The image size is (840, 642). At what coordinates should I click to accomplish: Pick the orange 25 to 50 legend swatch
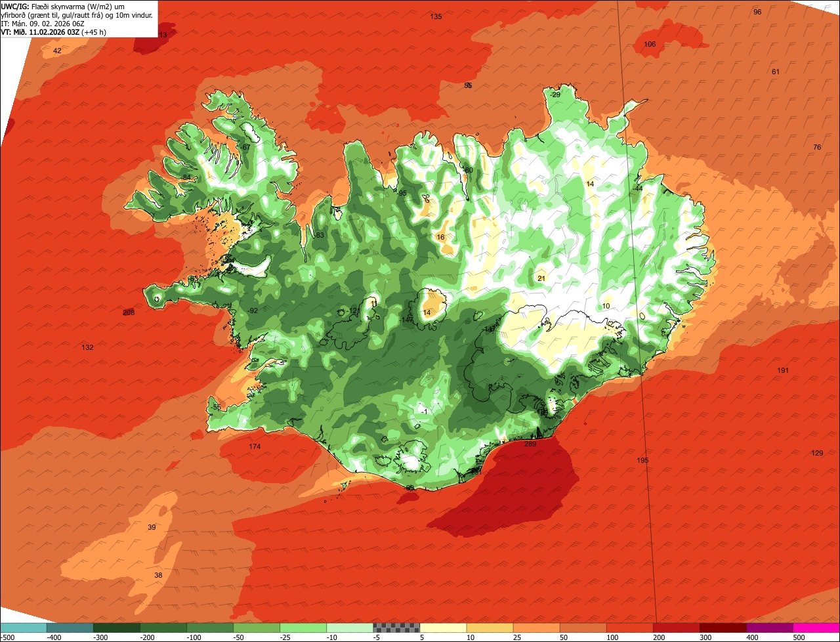(536, 628)
